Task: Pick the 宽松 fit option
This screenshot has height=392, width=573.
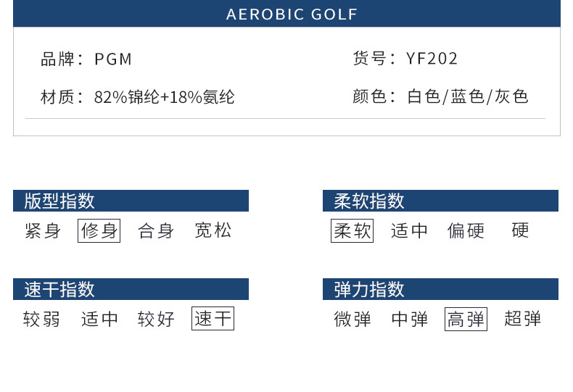Action: 213,231
